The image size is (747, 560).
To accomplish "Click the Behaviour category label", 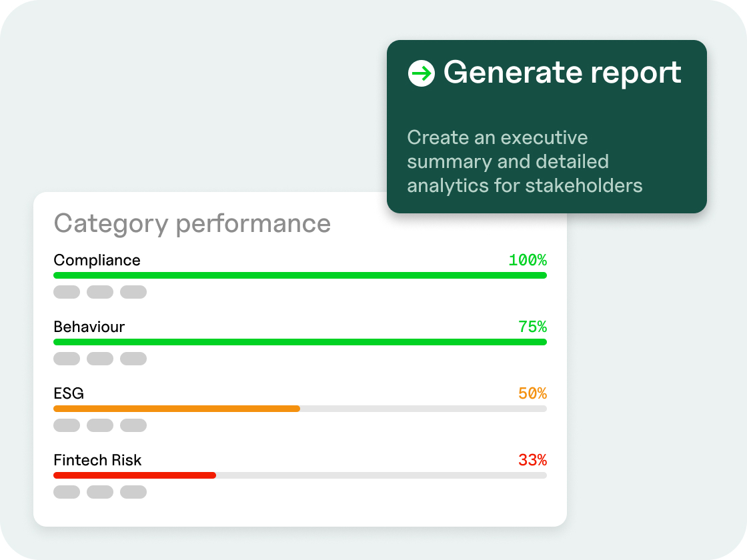I will pyautogui.click(x=89, y=327).
